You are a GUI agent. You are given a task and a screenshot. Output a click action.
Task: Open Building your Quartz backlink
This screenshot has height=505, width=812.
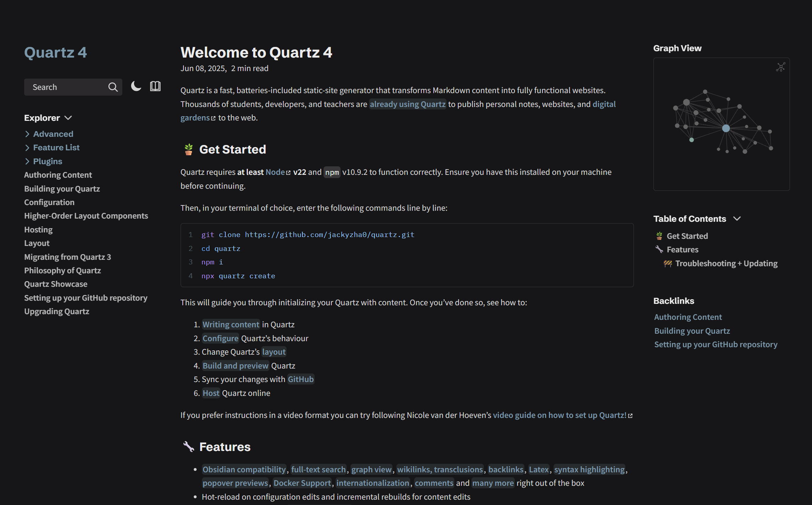pos(692,331)
